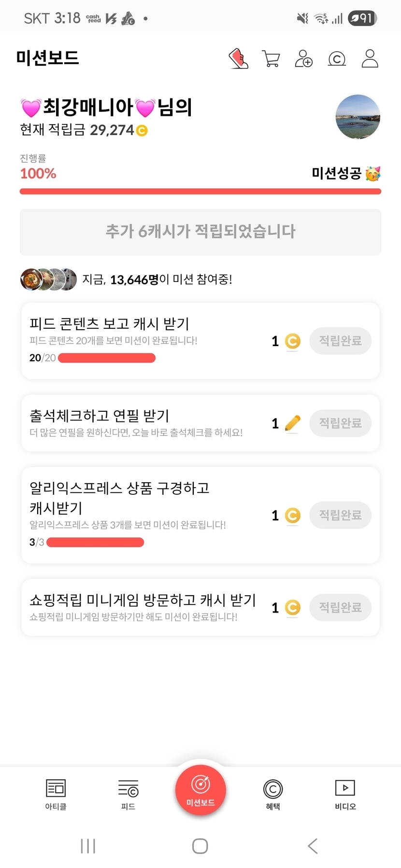
Task: Tap 적립완료 for shopping minigame mission
Action: (340, 607)
